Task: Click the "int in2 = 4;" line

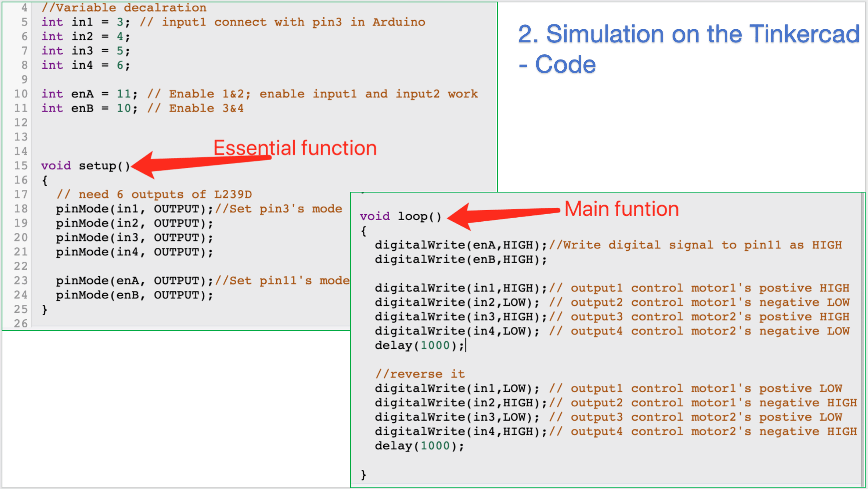Action: (x=86, y=36)
